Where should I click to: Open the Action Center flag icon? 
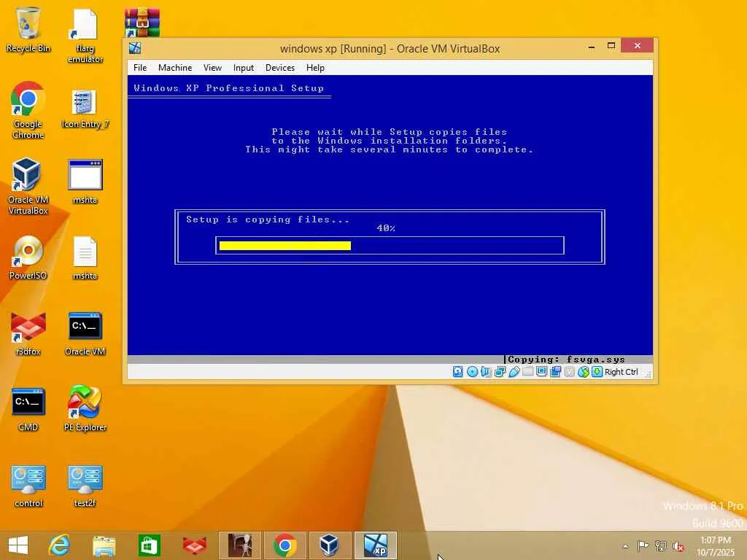(643, 545)
